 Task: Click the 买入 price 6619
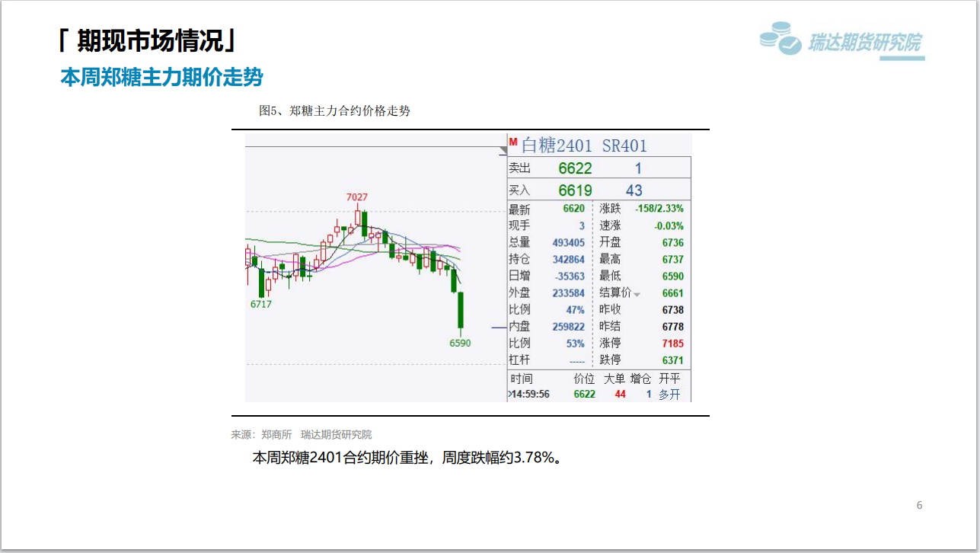click(x=575, y=190)
